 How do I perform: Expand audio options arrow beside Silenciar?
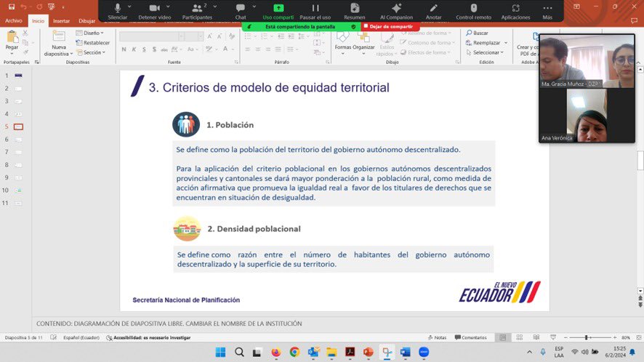[129, 7]
